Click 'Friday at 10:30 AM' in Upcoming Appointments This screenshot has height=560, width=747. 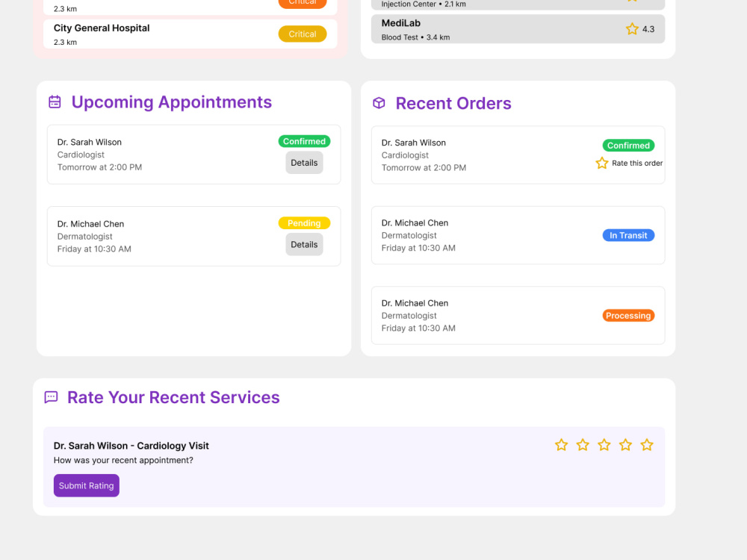94,249
